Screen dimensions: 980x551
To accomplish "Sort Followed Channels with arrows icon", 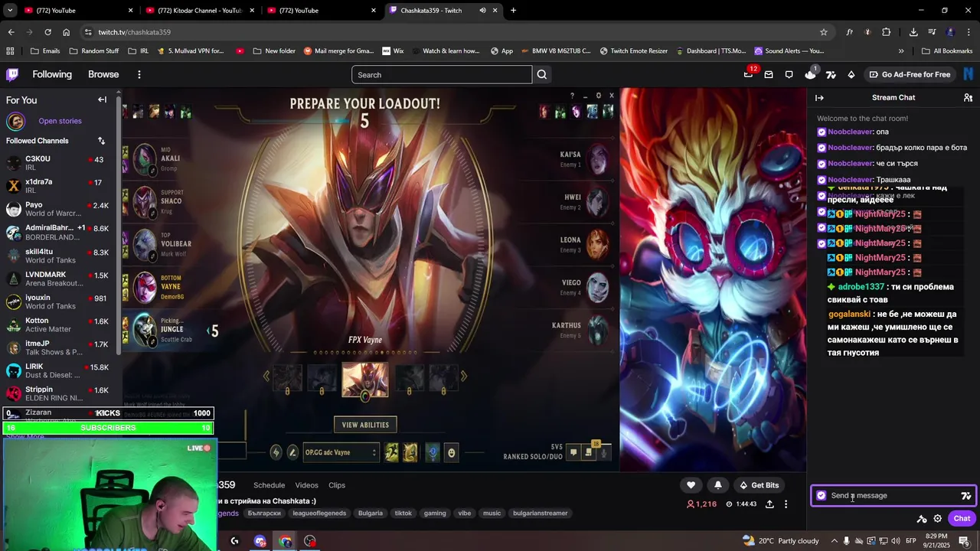I will coord(101,141).
